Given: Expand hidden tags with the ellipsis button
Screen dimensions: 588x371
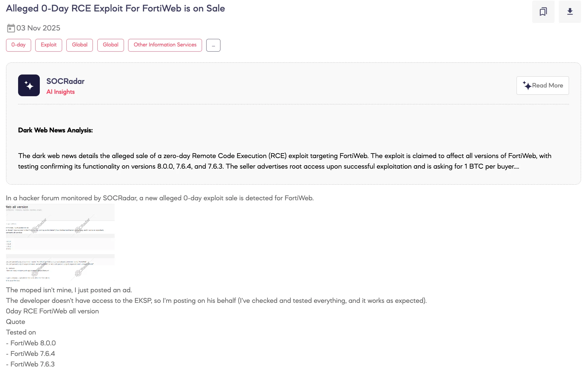Looking at the screenshot, I should [213, 45].
